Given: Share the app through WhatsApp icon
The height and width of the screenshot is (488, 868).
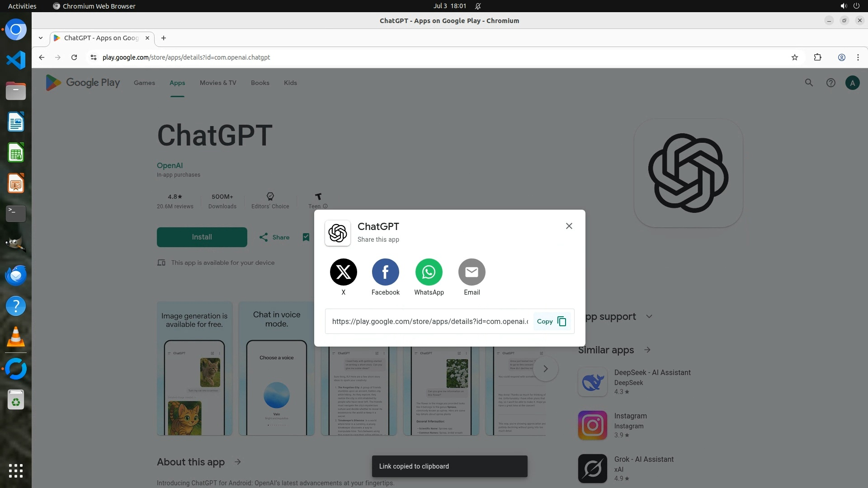Looking at the screenshot, I should [429, 272].
